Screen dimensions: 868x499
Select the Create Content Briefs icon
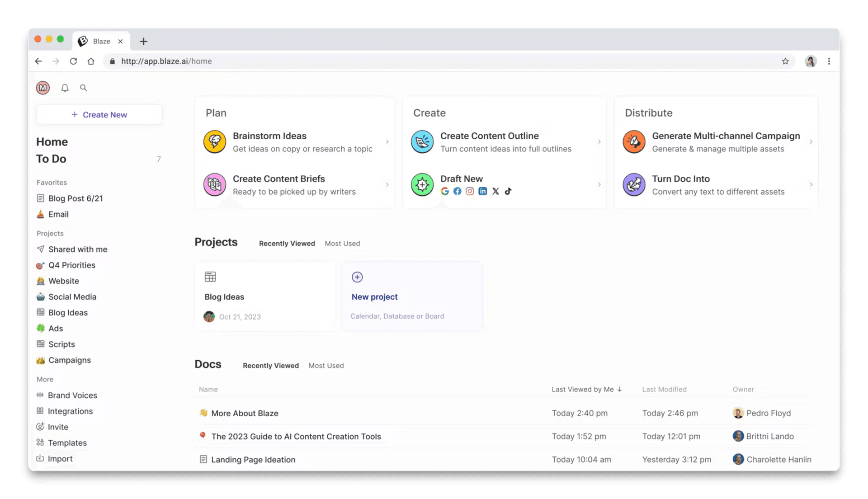pyautogui.click(x=215, y=184)
